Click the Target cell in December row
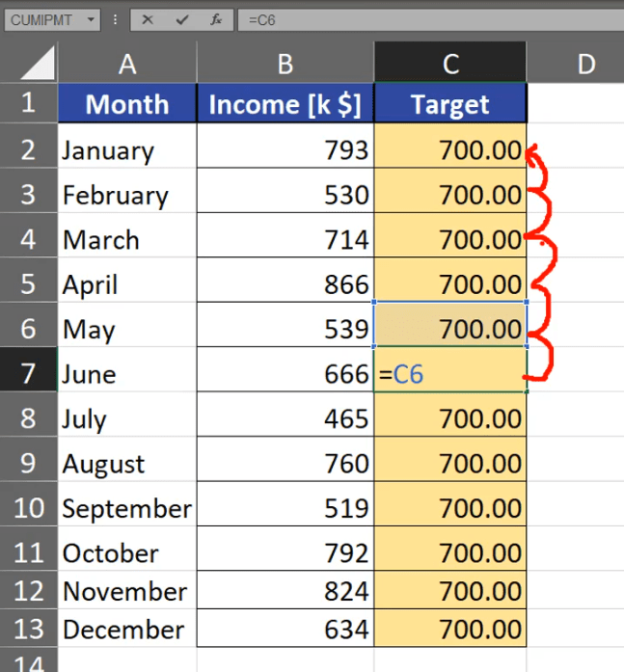Screen dimensions: 624x672 tap(450, 628)
